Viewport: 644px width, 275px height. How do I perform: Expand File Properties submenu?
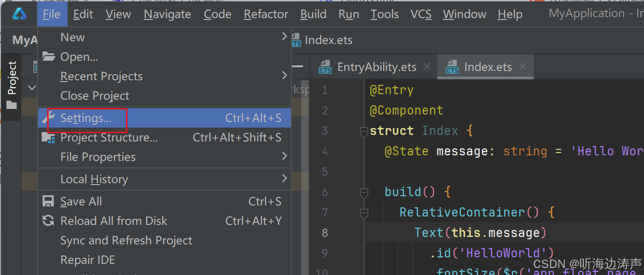coord(164,157)
